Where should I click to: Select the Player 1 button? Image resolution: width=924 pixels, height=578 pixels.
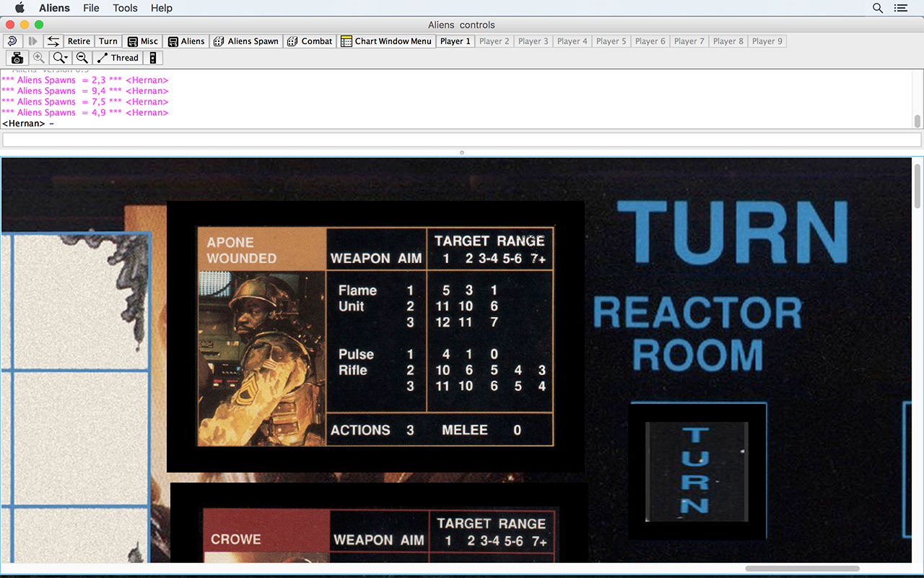point(456,41)
